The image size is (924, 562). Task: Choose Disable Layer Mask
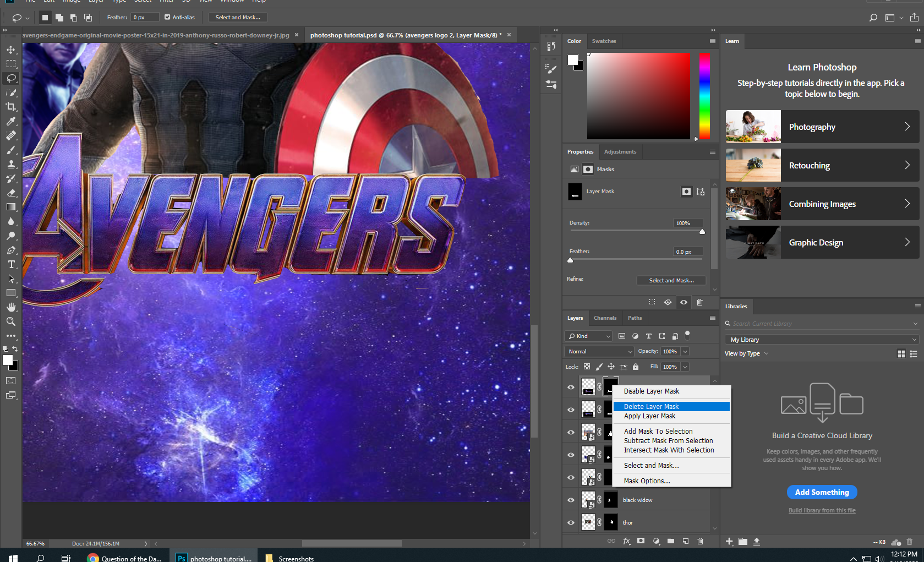click(x=671, y=391)
